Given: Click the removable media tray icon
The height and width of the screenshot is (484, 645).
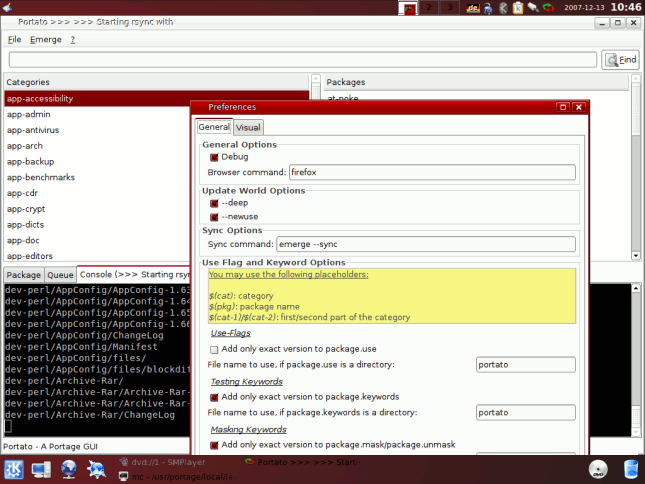Looking at the screenshot, I should tap(533, 7).
